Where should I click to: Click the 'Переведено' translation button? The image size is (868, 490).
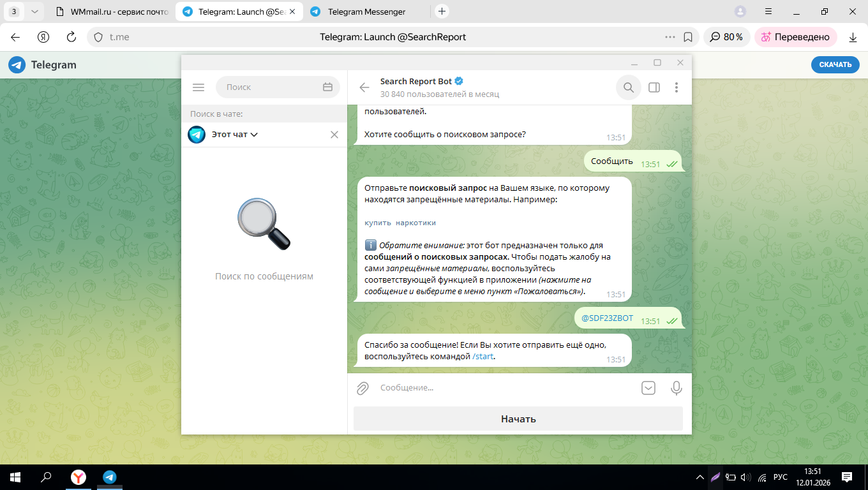795,37
